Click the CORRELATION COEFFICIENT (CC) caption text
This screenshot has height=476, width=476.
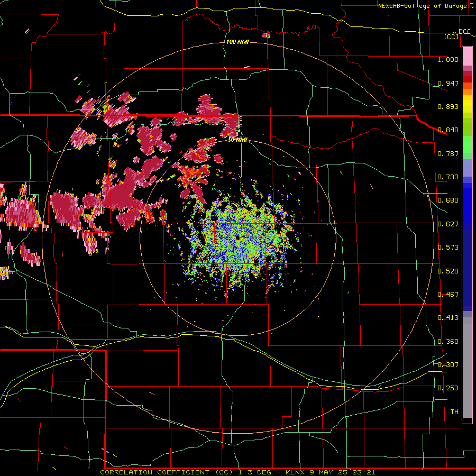(167, 472)
